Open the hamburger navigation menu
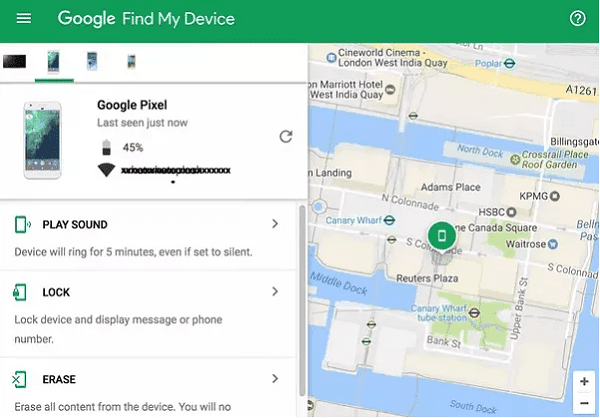 pos(24,18)
